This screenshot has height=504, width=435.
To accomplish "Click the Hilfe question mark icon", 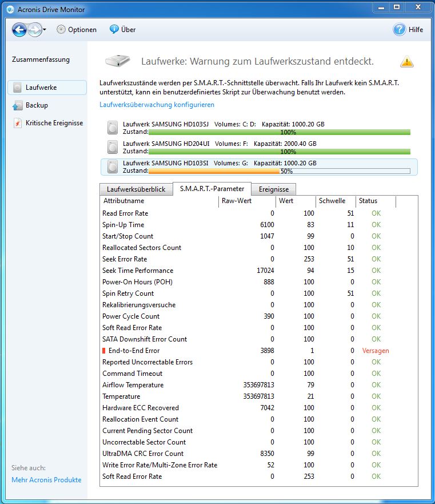I will pyautogui.click(x=400, y=30).
